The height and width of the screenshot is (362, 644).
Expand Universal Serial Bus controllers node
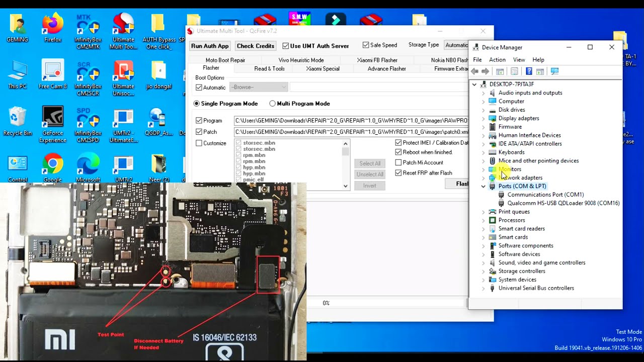click(484, 288)
